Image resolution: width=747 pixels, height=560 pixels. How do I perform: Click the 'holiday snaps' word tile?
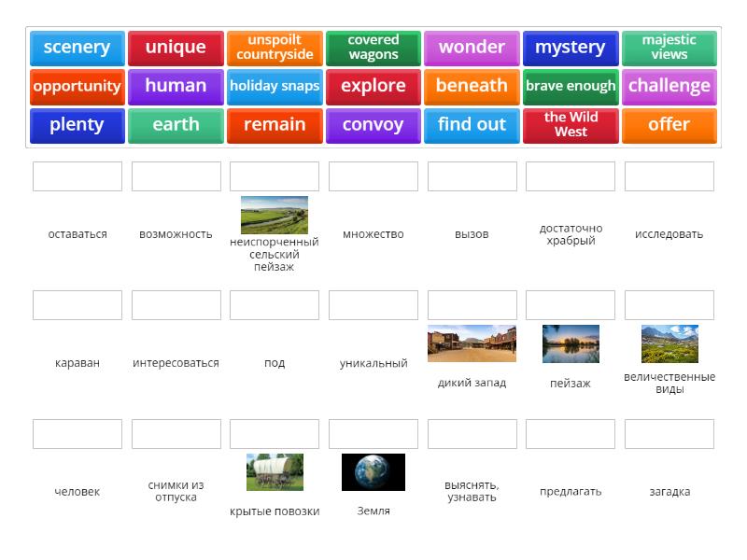pos(275,86)
